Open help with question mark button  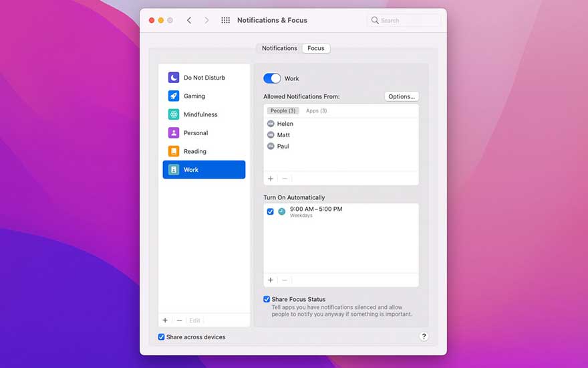(x=424, y=337)
